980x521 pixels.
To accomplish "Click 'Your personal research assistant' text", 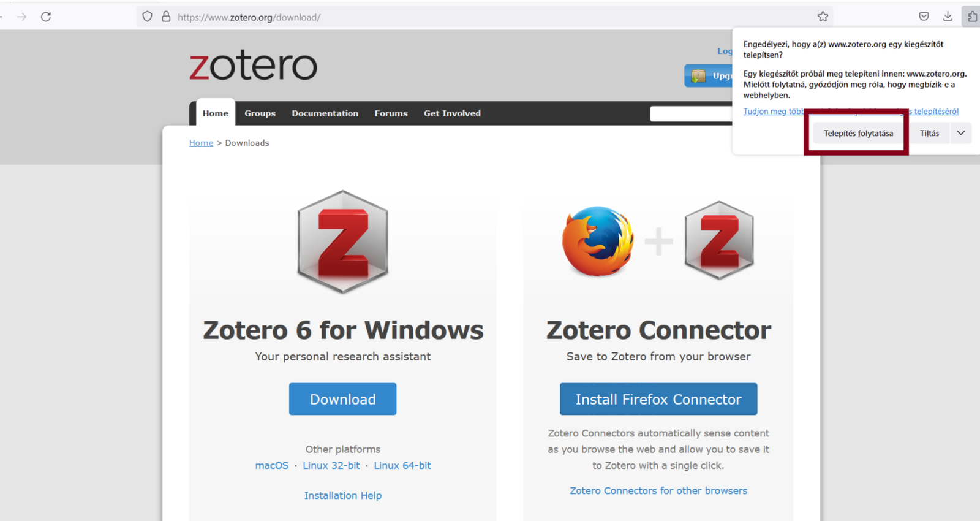I will tap(343, 356).
